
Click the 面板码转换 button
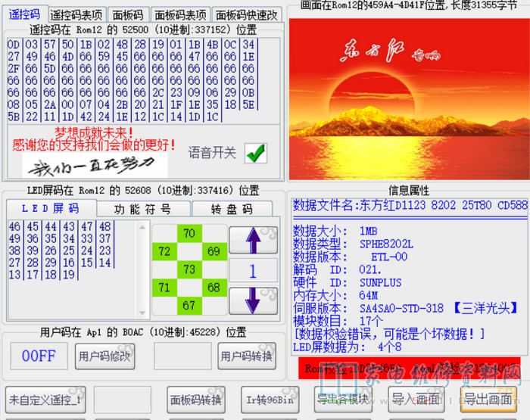196,400
